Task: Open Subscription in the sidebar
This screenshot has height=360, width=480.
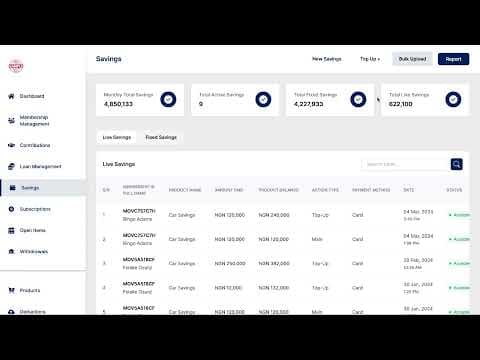Action: pos(35,209)
